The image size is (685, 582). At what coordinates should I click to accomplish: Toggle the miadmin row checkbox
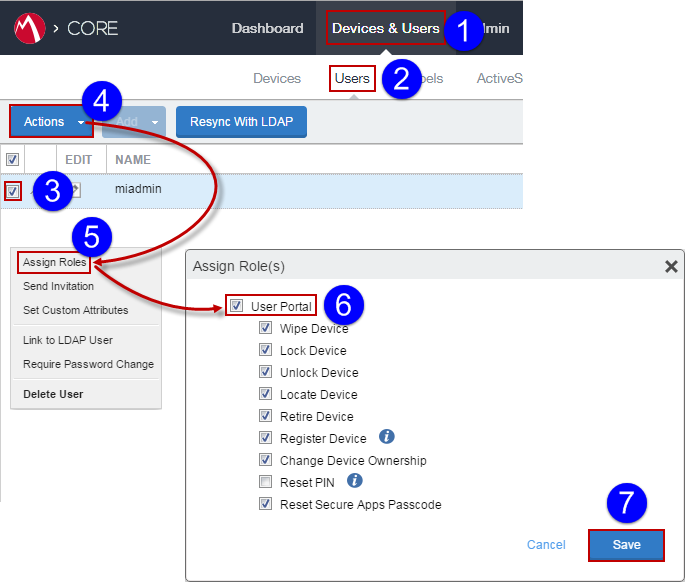(x=13, y=191)
